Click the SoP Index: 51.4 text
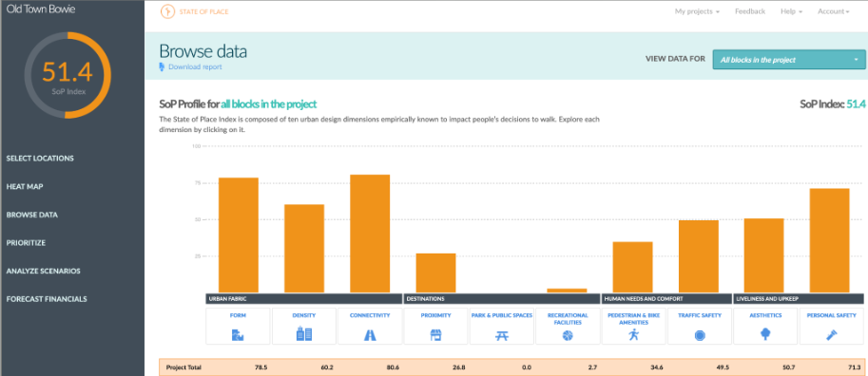Screen dimensions: 868x376 (x=832, y=103)
